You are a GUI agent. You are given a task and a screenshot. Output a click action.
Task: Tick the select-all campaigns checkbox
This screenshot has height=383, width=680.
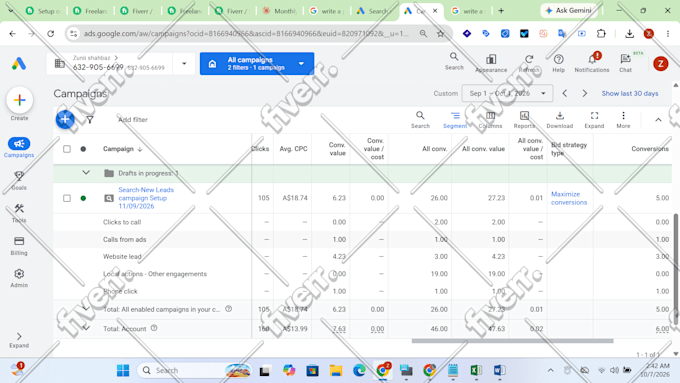tap(67, 149)
